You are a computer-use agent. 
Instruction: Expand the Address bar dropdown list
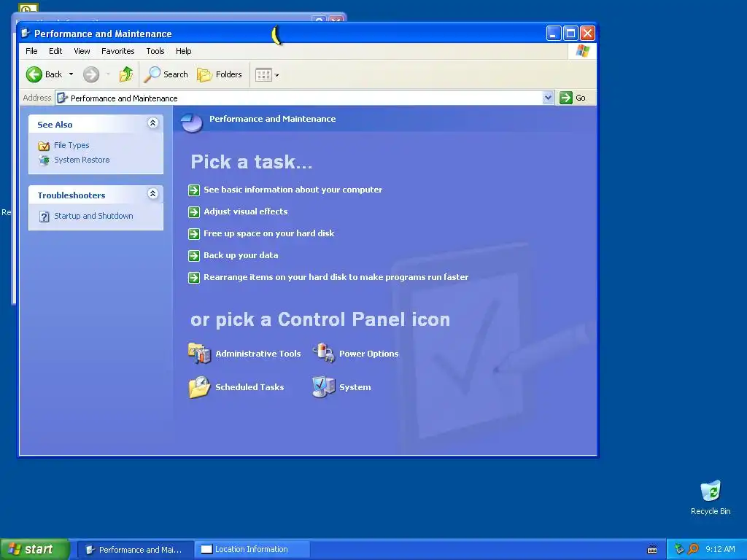[x=548, y=98]
